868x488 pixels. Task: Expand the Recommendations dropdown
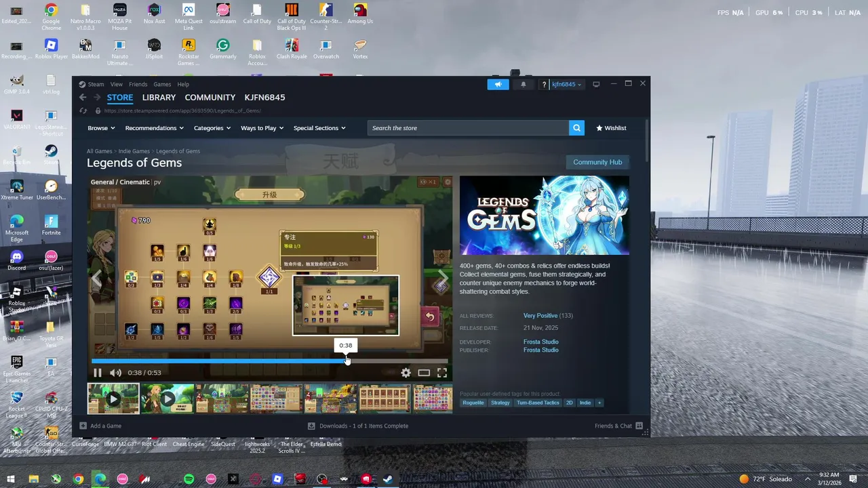[155, 128]
